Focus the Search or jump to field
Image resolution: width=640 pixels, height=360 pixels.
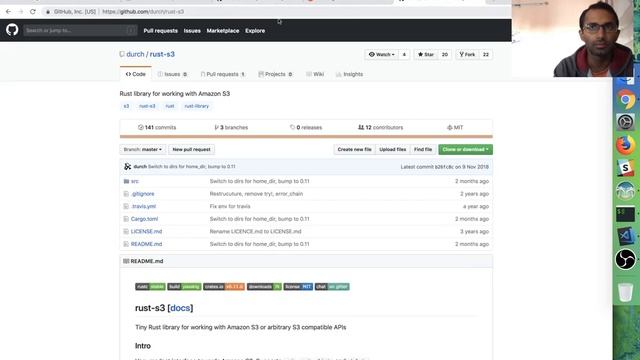[x=80, y=30]
